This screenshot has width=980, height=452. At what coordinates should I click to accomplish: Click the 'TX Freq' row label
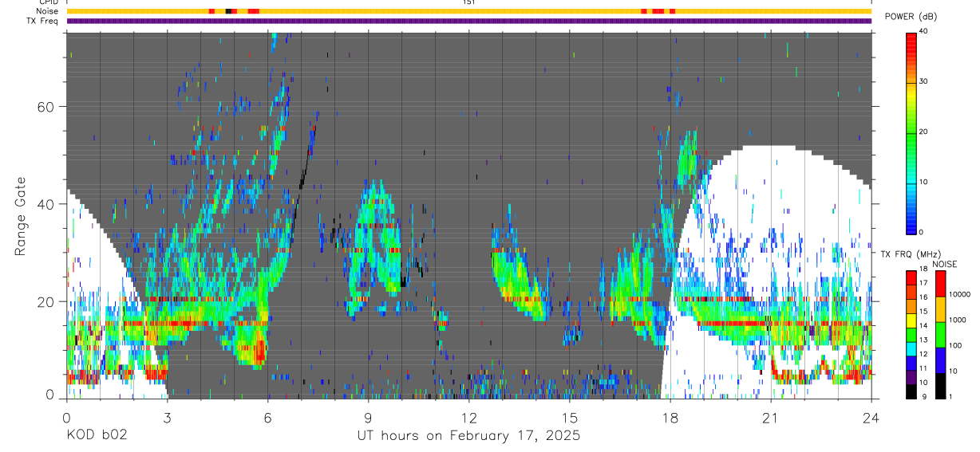click(x=43, y=21)
